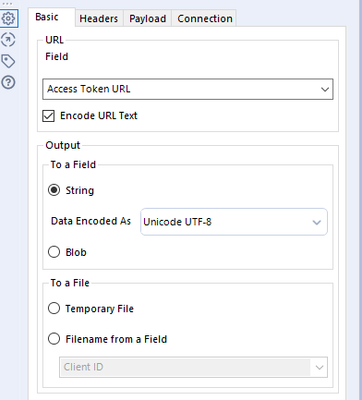Choose the Blob output option
Image resolution: width=362 pixels, height=400 pixels.
[x=54, y=252]
